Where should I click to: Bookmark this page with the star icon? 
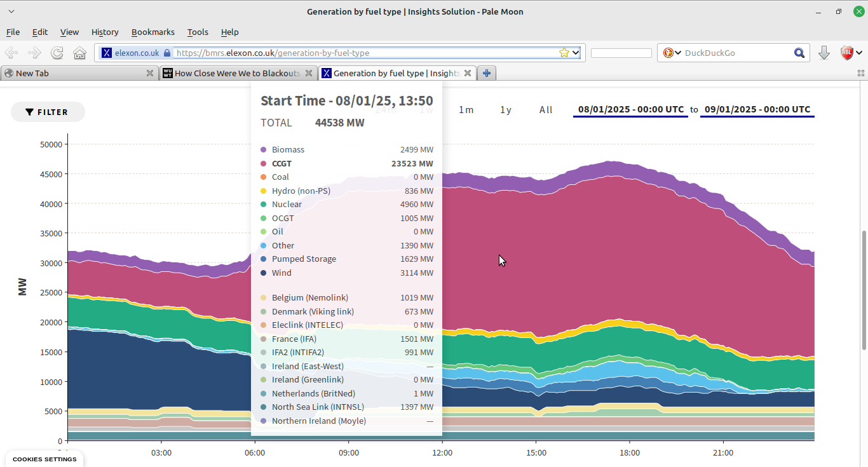pos(564,53)
